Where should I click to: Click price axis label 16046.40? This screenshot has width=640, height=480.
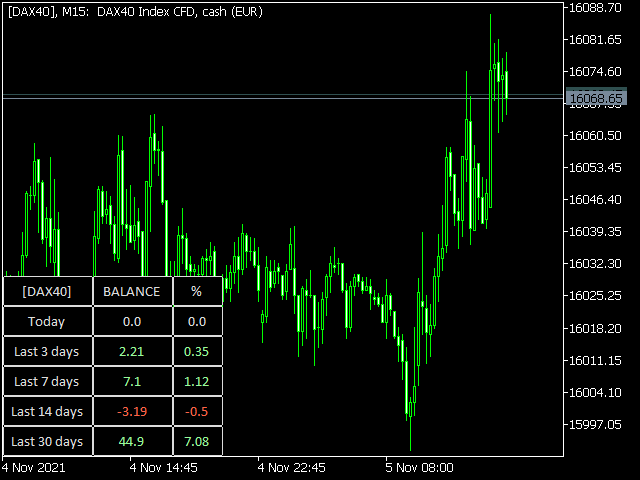[595, 200]
